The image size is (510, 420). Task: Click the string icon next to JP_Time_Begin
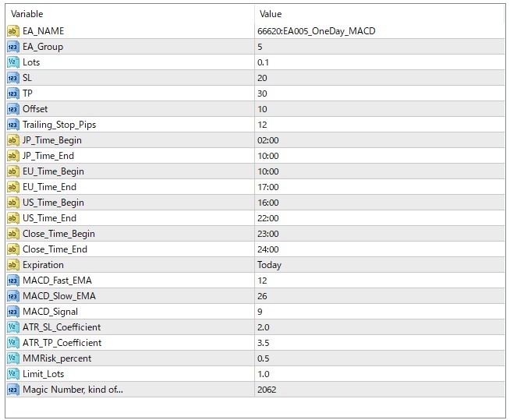[x=12, y=140]
